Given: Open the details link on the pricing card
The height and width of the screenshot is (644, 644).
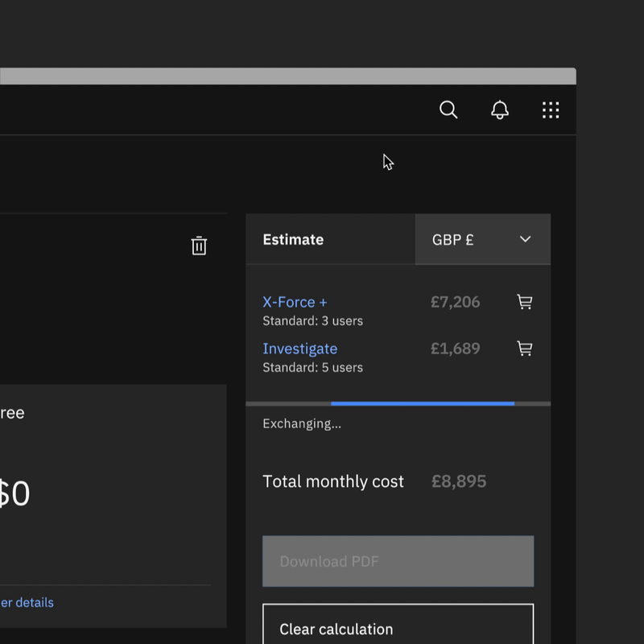Looking at the screenshot, I should pos(27,602).
